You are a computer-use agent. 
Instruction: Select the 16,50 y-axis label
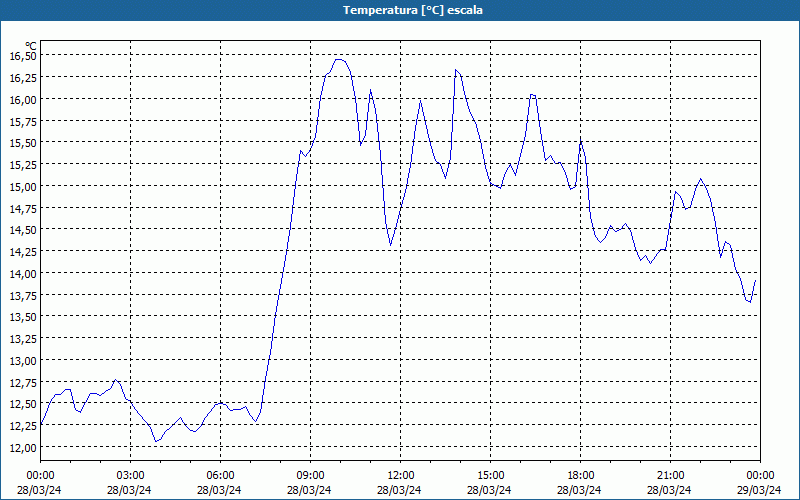23,56
